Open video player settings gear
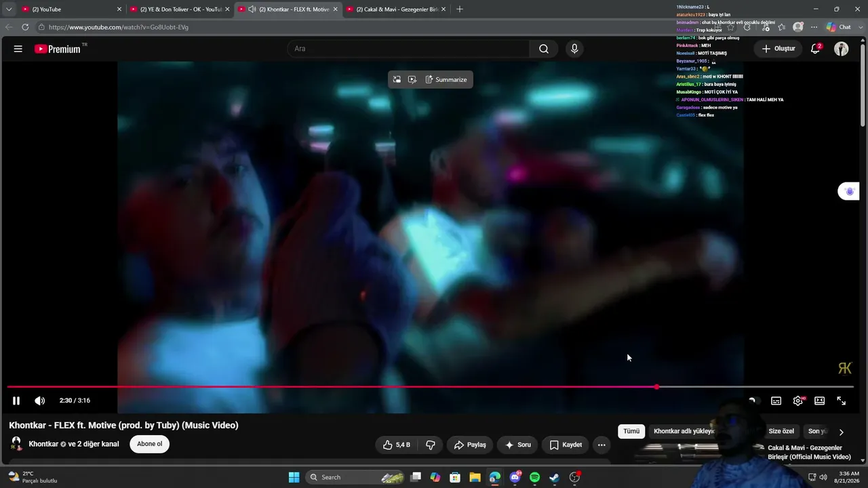868x488 pixels. pos(798,401)
